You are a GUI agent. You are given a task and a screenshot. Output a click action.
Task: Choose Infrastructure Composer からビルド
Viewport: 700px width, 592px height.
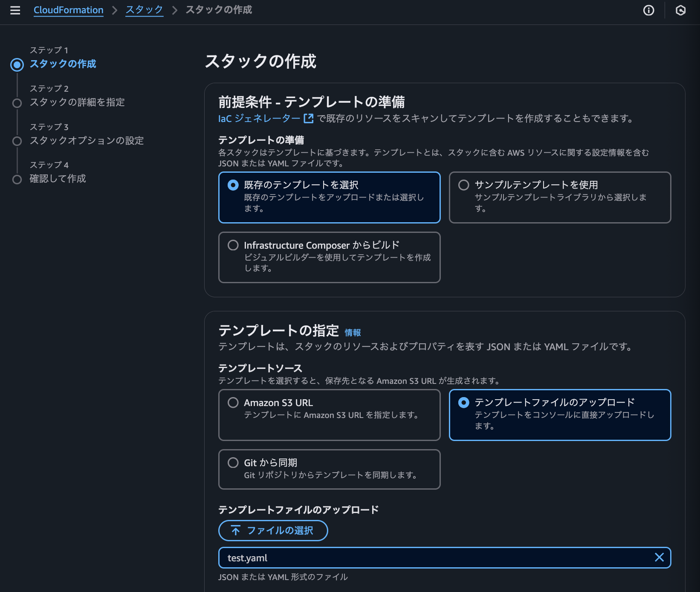[233, 245]
